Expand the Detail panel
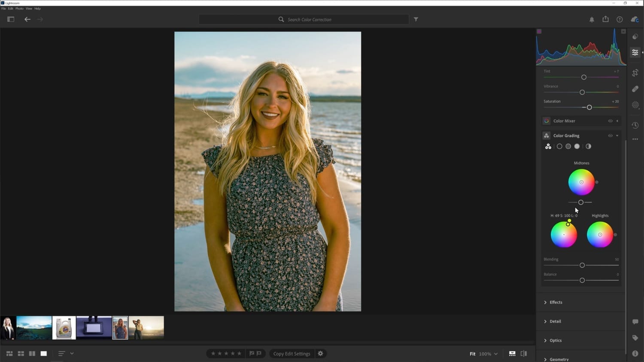Screen dimensions: 644x362 [x=555, y=321]
